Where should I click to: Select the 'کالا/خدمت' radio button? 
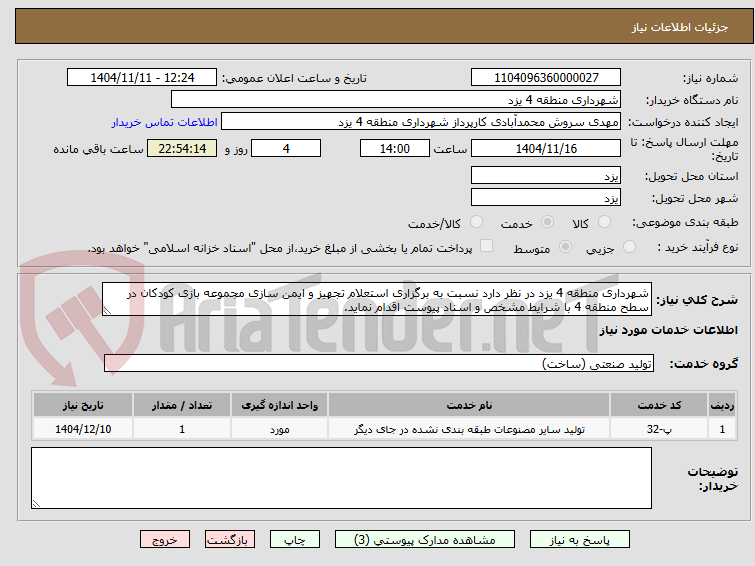(x=476, y=222)
